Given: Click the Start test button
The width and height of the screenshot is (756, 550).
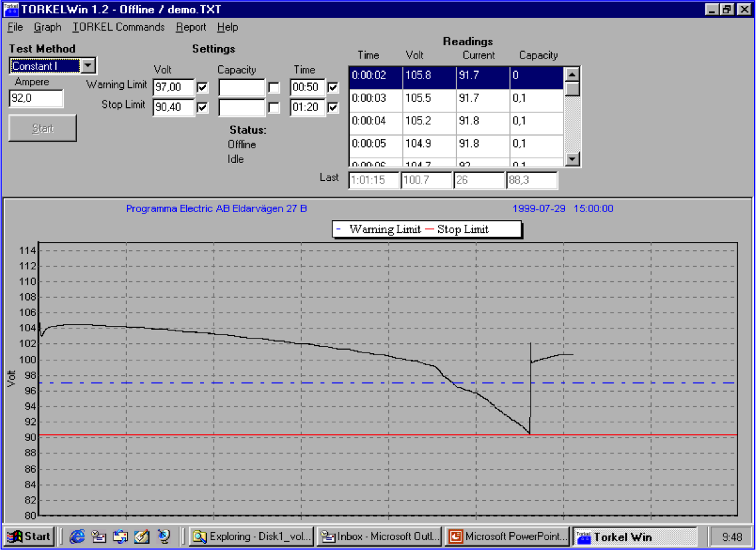Looking at the screenshot, I should tap(43, 128).
